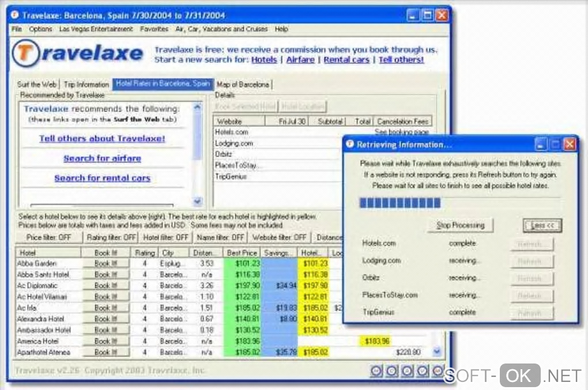Sort by Rating column header

click(145, 253)
